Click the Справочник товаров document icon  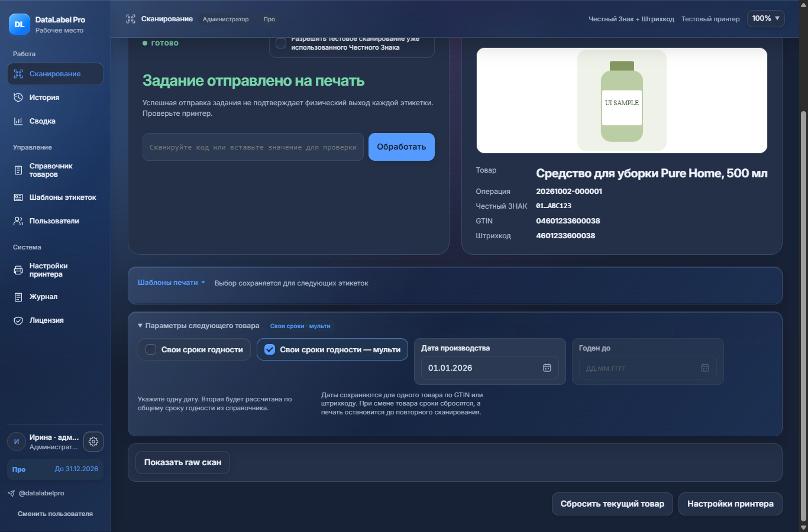click(x=18, y=170)
